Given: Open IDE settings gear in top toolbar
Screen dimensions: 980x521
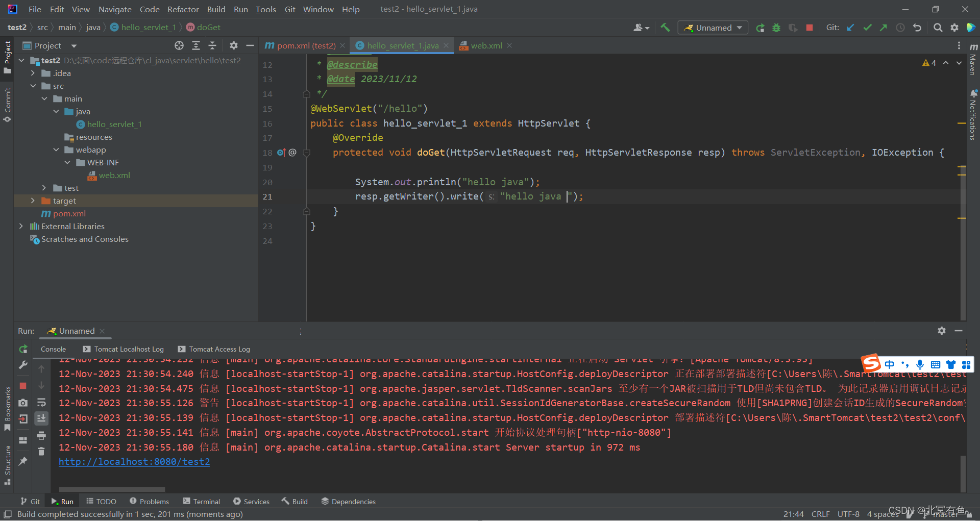Looking at the screenshot, I should pyautogui.click(x=954, y=28).
